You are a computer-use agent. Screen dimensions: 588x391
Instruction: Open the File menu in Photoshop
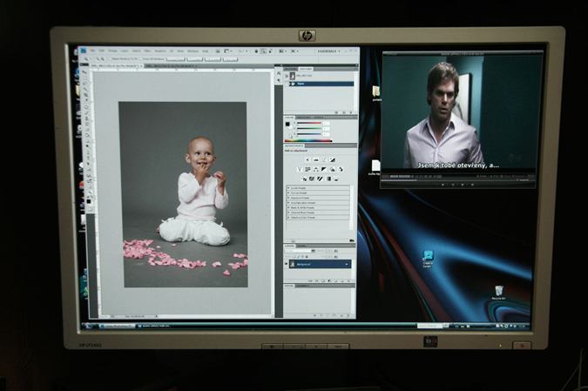coord(92,51)
